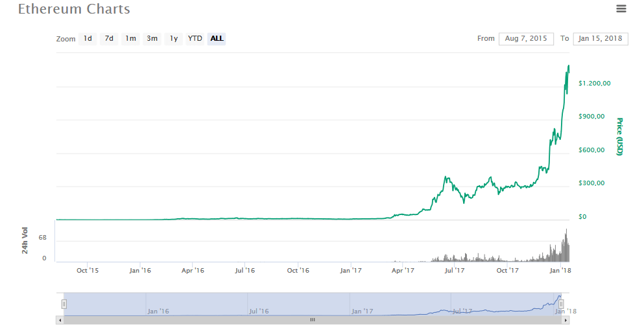Click the $1,200.00 price axis label

coord(594,84)
